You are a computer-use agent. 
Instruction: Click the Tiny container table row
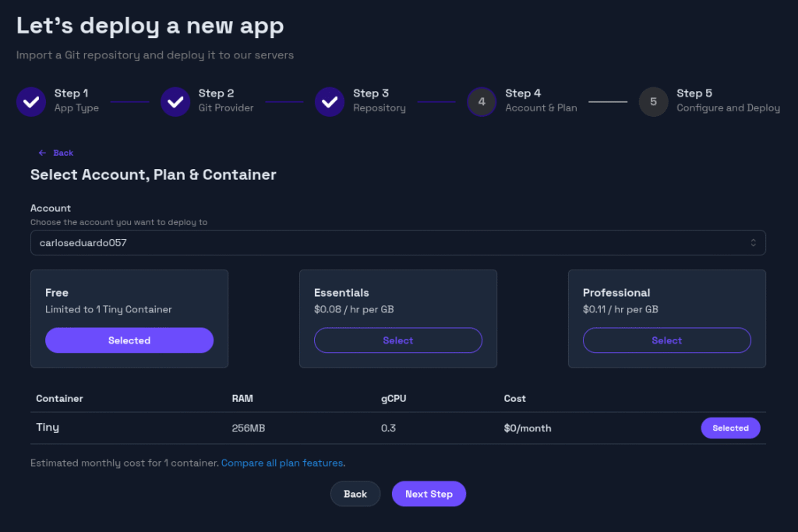coord(312,428)
